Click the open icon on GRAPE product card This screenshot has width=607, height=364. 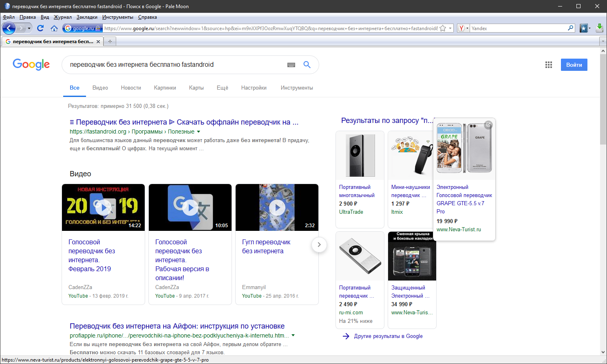pyautogui.click(x=488, y=125)
